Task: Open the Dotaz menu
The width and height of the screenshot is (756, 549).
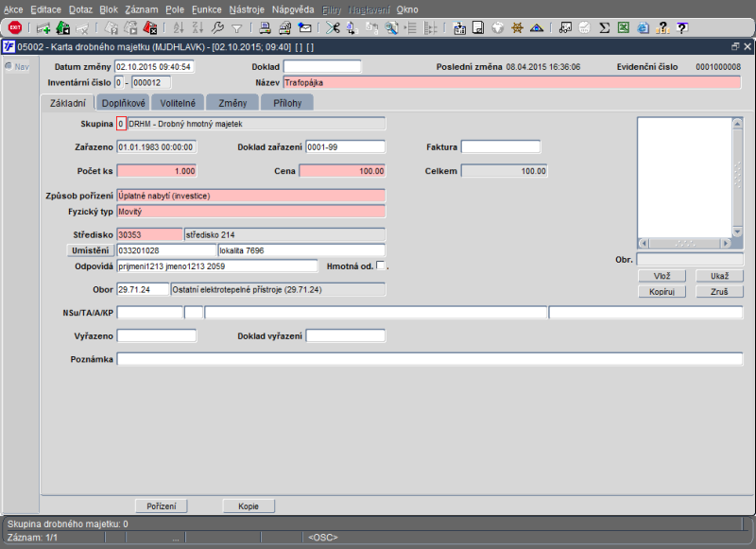Action: click(79, 9)
